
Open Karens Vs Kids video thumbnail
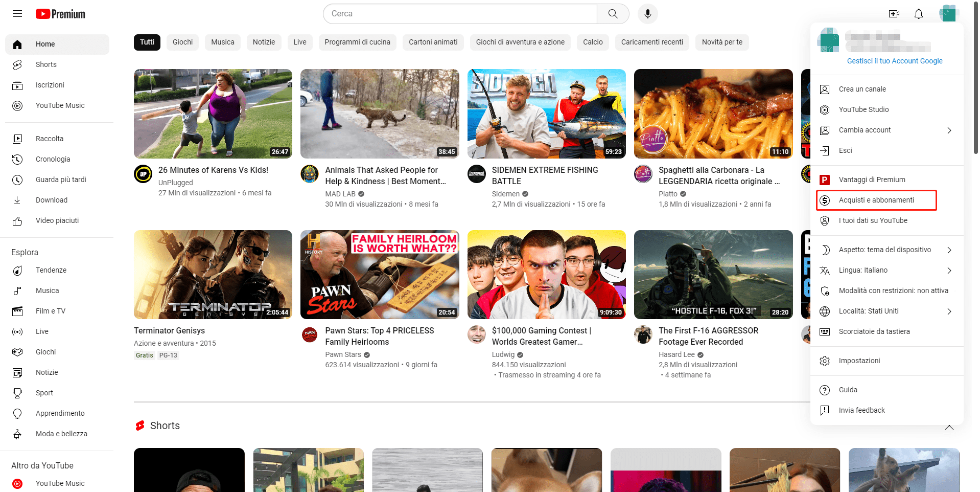[x=213, y=114]
